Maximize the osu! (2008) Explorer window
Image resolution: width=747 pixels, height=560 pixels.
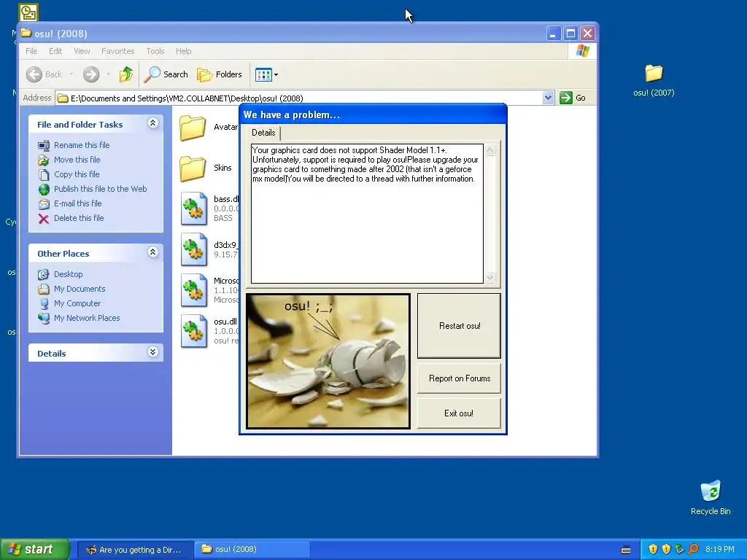570,34
